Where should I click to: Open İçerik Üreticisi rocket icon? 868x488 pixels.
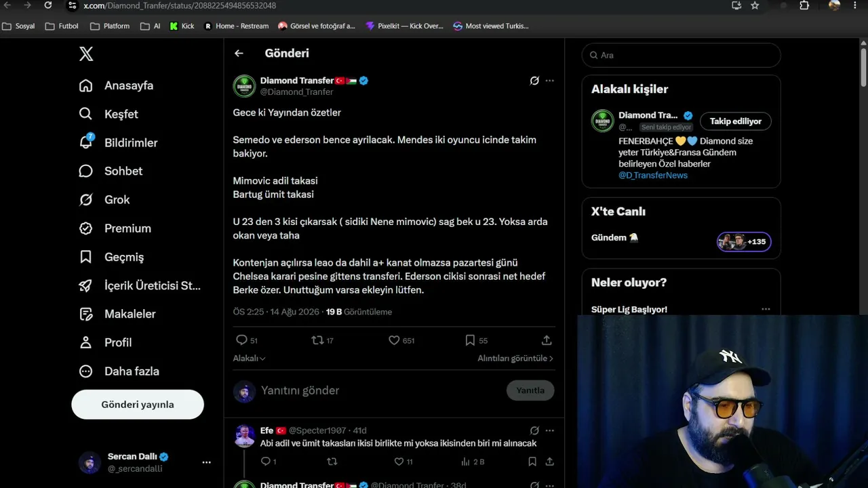(85, 285)
